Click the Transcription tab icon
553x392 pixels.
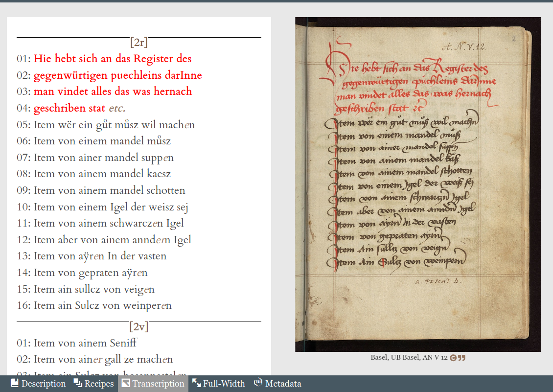pyautogui.click(x=126, y=383)
